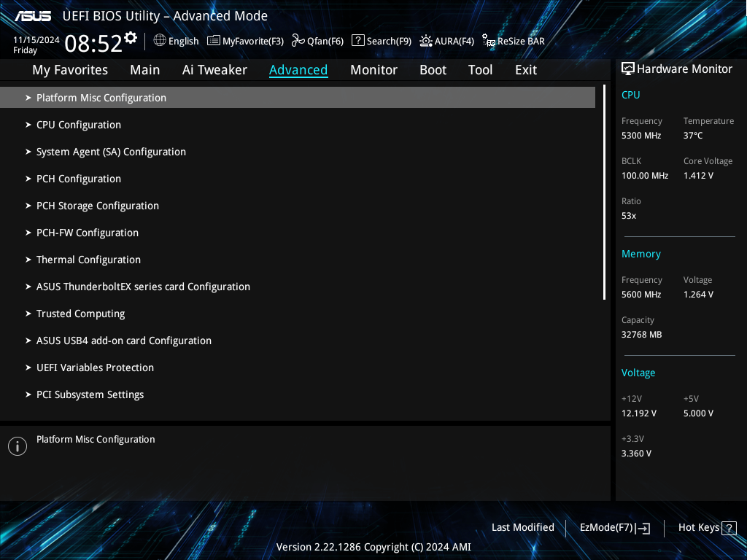Click the Core Voltage 1.412 V value
747x560 pixels.
[698, 176]
